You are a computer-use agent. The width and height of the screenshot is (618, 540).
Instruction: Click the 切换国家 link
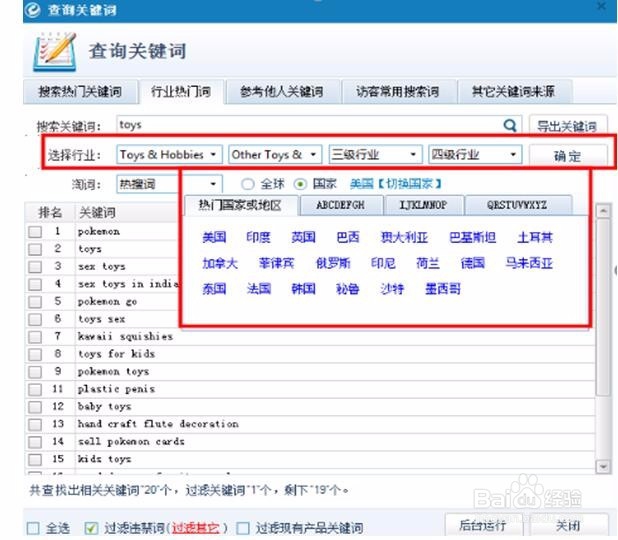point(410,184)
